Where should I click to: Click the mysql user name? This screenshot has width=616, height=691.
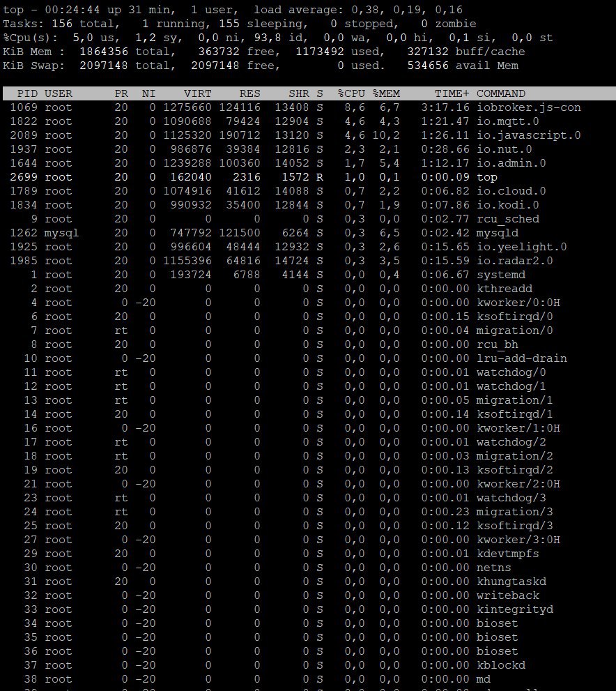point(61,233)
